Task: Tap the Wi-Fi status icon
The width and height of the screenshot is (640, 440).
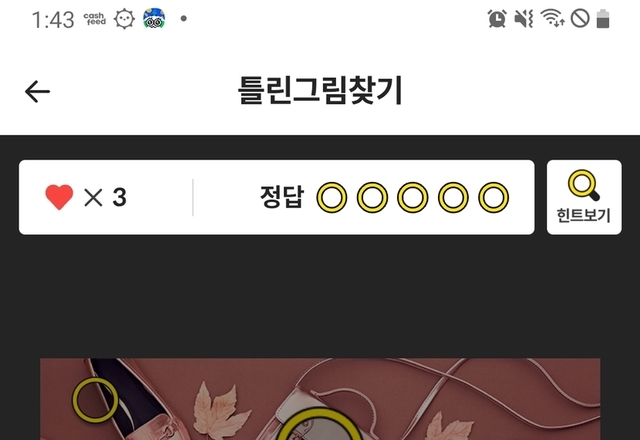Action: click(552, 18)
